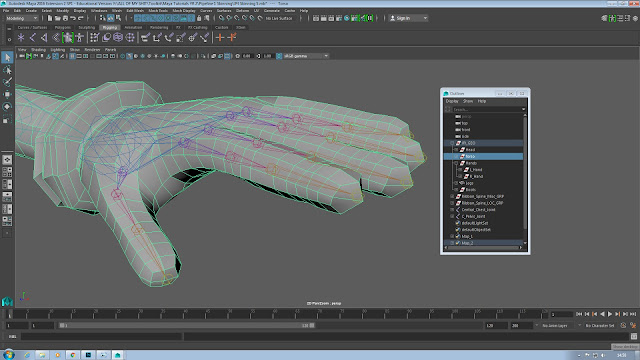Toggle the viewport grid display icon
This screenshot has width=640, height=360.
(73, 56)
